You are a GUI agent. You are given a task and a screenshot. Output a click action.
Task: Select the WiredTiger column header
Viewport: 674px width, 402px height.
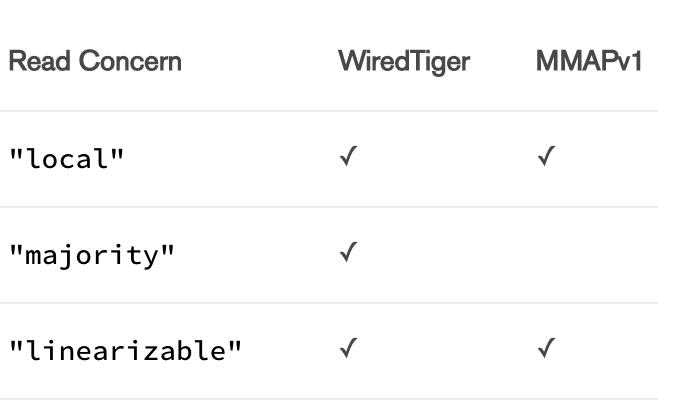click(x=404, y=62)
